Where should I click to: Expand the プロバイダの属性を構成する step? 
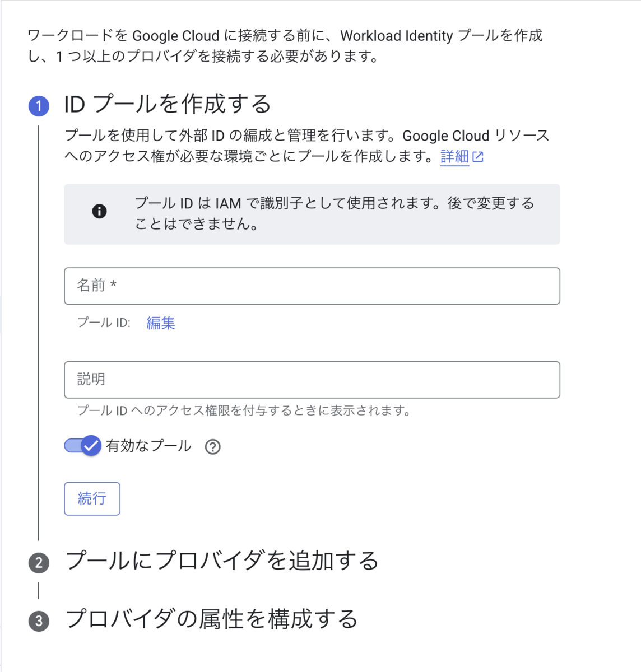[x=211, y=619]
